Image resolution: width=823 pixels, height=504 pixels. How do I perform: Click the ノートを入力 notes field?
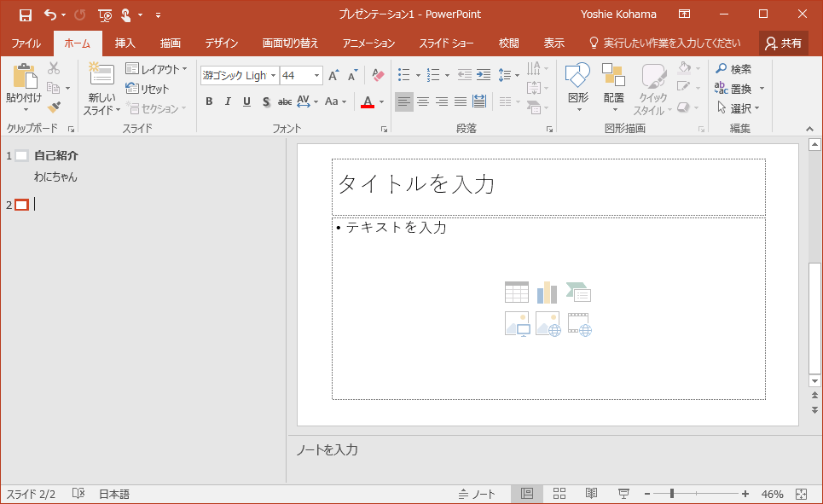(x=327, y=449)
